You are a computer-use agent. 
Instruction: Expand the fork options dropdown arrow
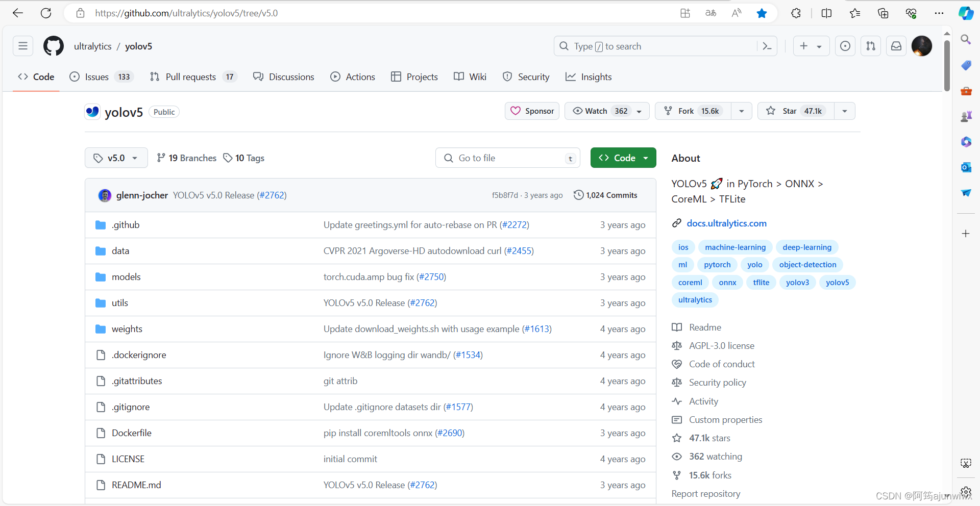pos(742,111)
